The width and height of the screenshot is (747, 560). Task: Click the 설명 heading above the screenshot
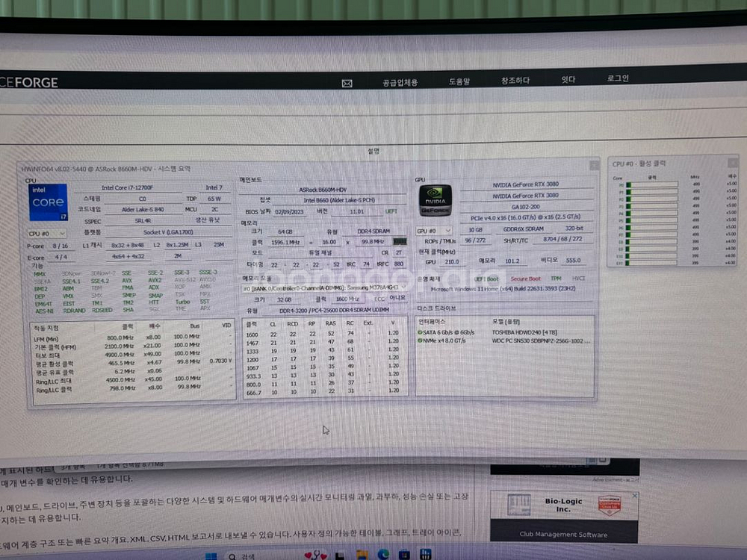tap(373, 151)
